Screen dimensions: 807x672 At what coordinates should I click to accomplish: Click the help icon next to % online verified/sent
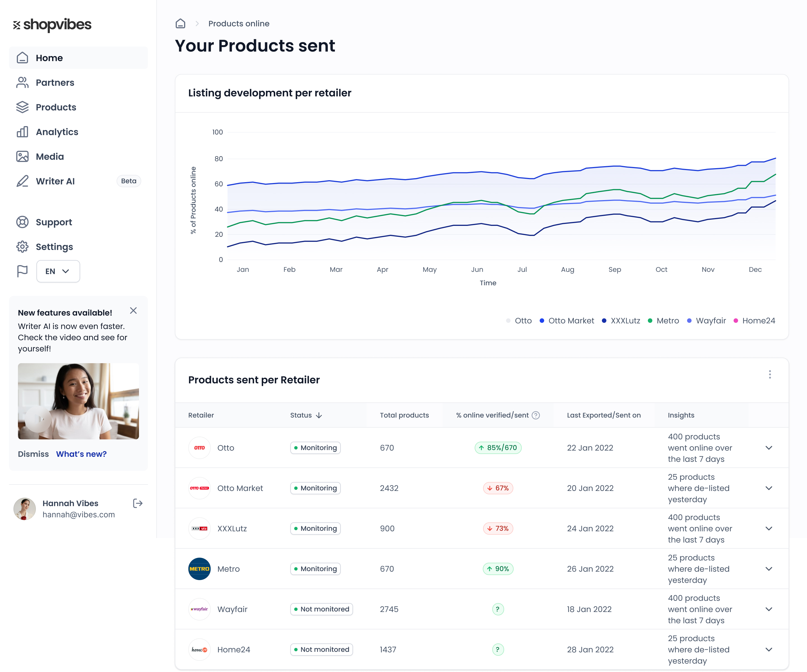click(x=536, y=415)
